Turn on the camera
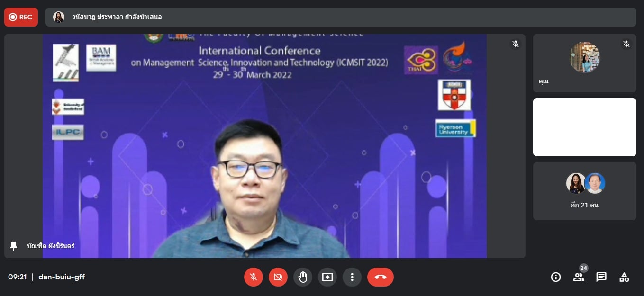Image resolution: width=644 pixels, height=296 pixels. point(278,277)
